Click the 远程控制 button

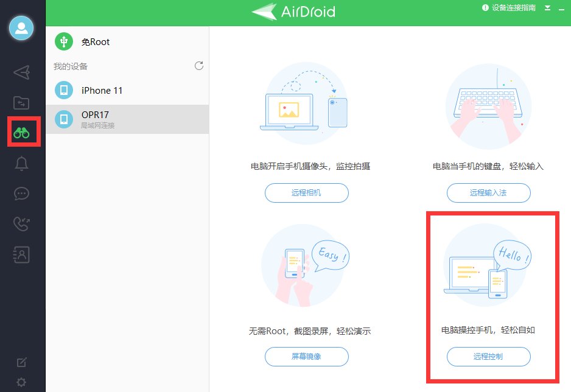click(489, 357)
